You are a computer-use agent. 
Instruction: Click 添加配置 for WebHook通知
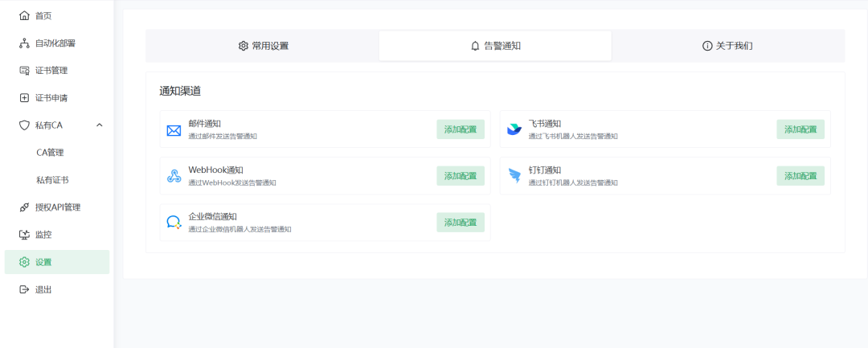pos(461,176)
